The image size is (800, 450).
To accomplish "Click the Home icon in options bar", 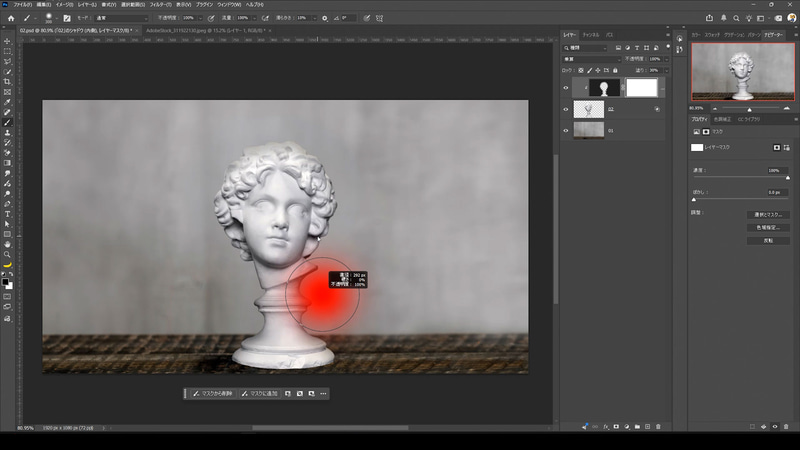I will pos(11,18).
